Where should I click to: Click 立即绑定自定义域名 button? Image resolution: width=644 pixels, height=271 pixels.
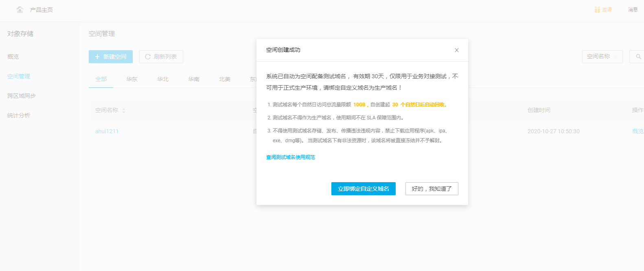[363, 189]
